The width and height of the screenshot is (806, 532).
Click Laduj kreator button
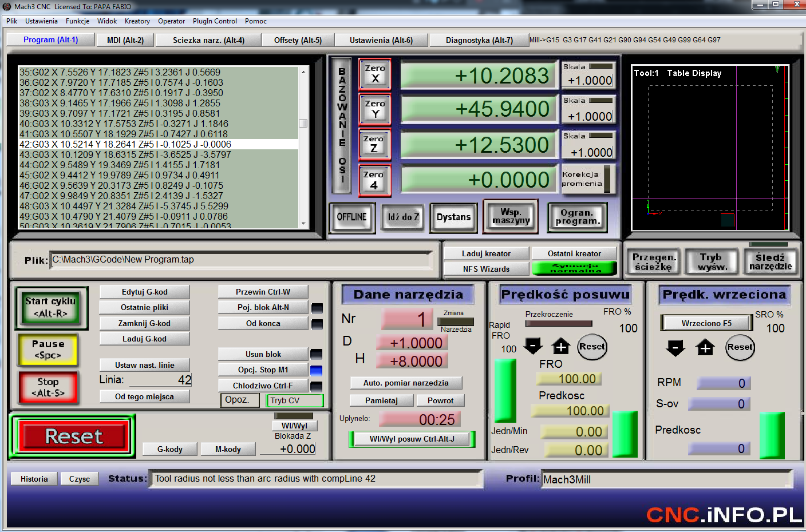coord(486,253)
